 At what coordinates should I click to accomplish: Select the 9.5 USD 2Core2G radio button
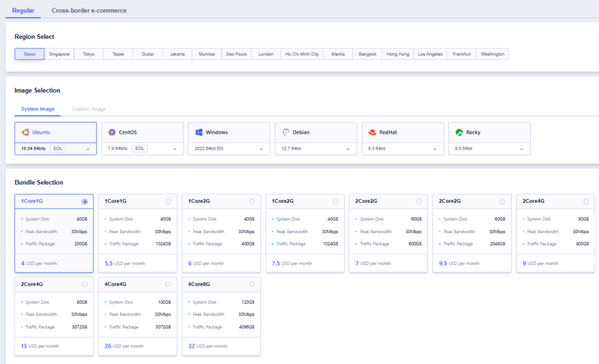(502, 202)
